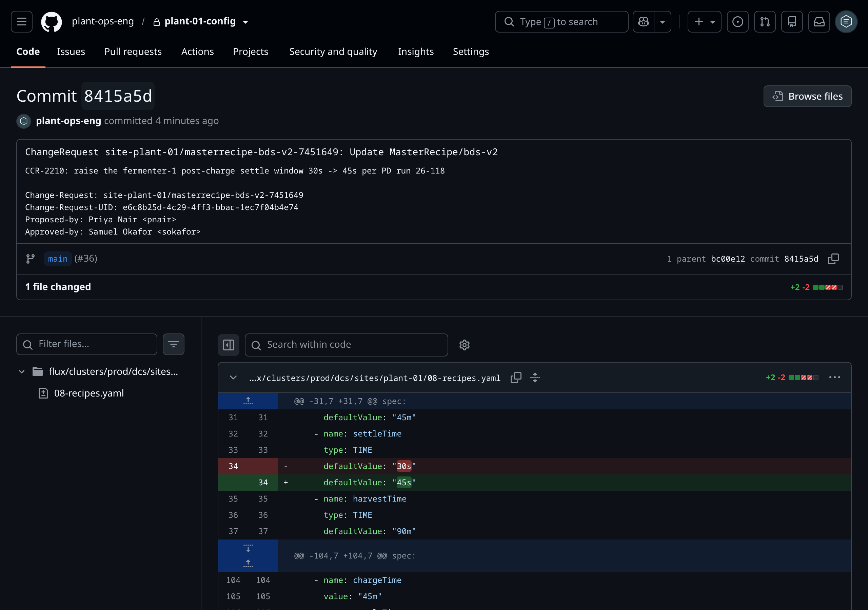Open the plant-ops-eng owner link
Screen dimensions: 868x610
tap(103, 22)
